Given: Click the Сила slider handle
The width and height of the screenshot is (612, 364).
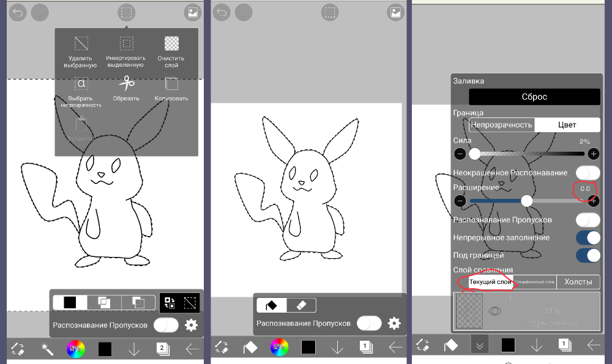Looking at the screenshot, I should 475,154.
